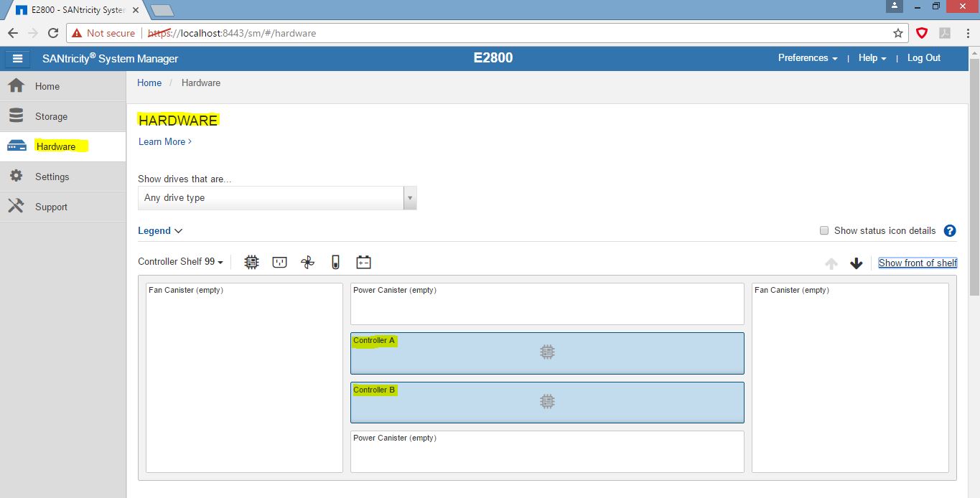Select the fan component icon
Screen dimensions: 980x498
[x=307, y=261]
